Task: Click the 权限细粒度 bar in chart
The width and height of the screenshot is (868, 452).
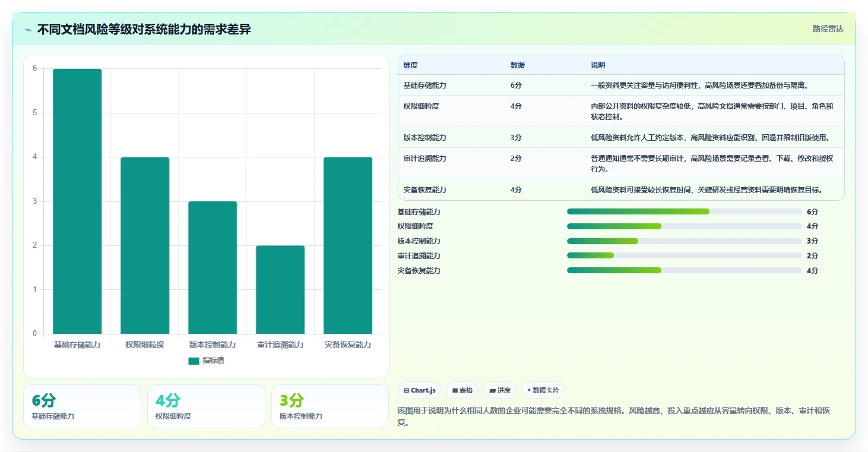Action: tap(145, 245)
